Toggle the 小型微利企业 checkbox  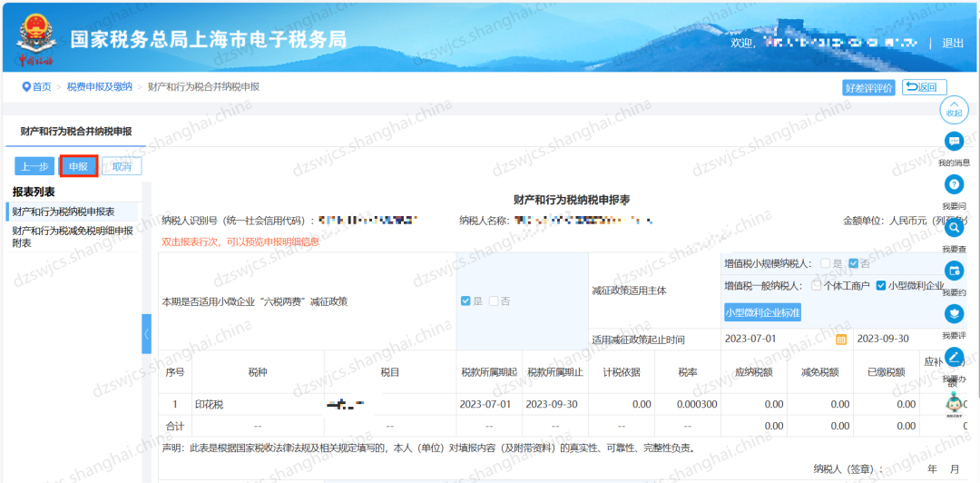click(x=881, y=286)
